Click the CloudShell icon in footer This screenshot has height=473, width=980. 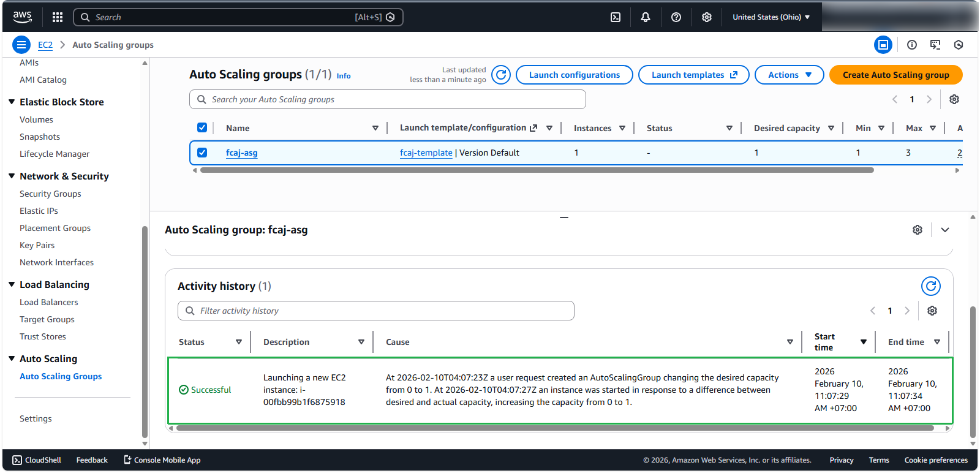17,460
